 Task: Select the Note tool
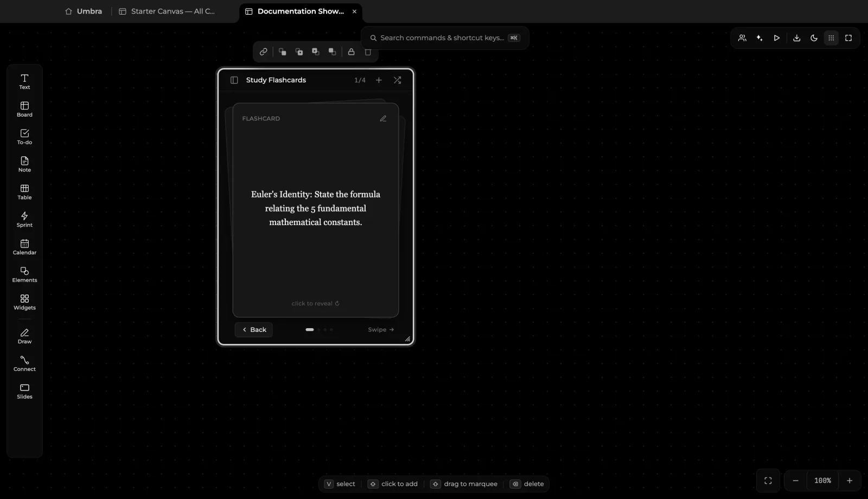tap(24, 164)
